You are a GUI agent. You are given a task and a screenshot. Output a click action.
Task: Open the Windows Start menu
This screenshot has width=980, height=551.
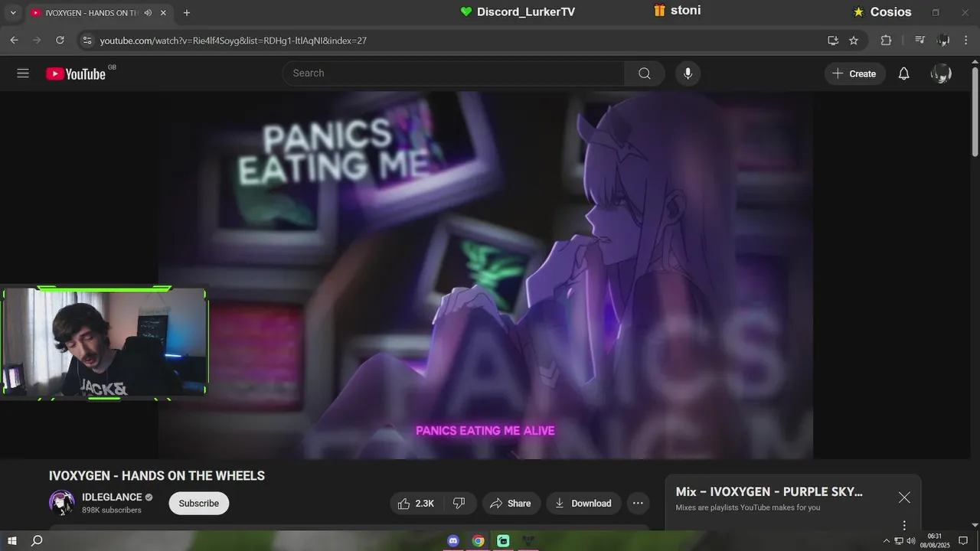click(x=12, y=541)
